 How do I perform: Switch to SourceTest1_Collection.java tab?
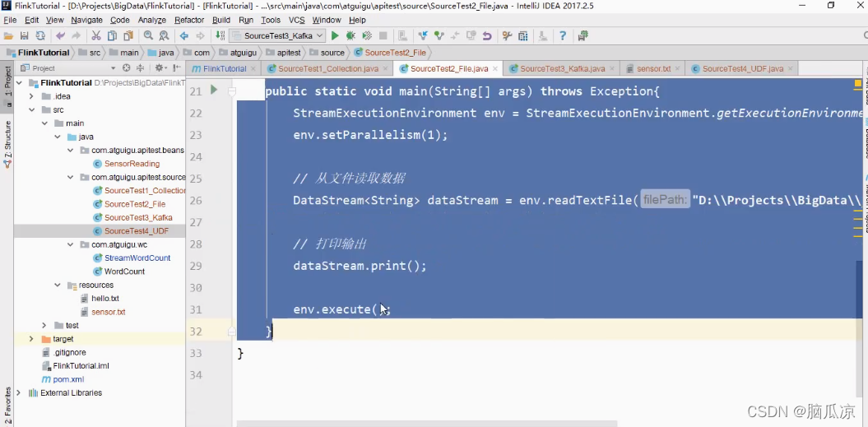pyautogui.click(x=328, y=68)
